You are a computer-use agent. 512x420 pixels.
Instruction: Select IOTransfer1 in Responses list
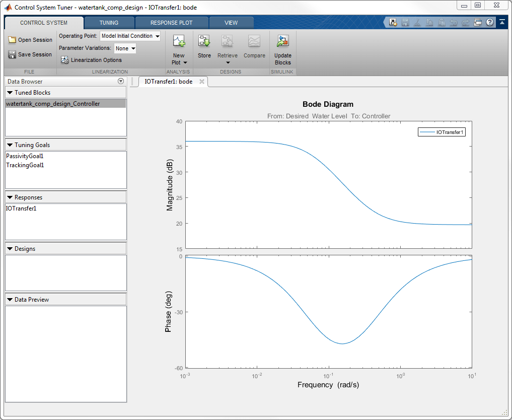(x=21, y=208)
